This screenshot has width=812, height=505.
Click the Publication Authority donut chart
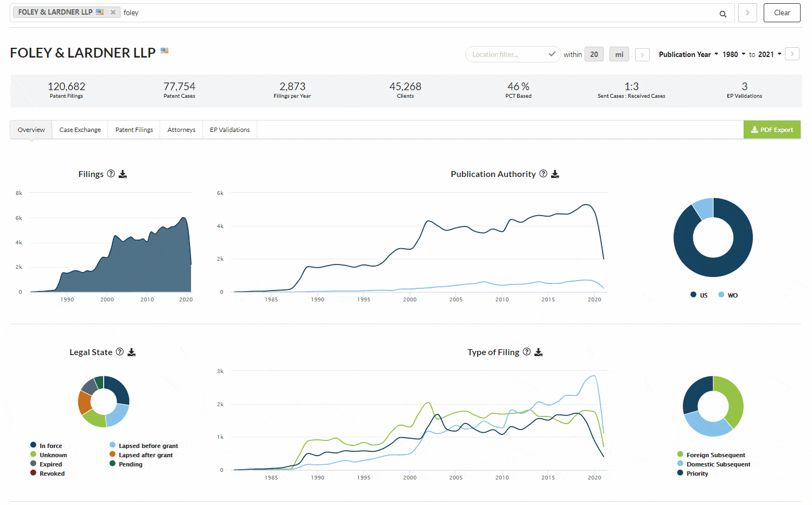(713, 237)
